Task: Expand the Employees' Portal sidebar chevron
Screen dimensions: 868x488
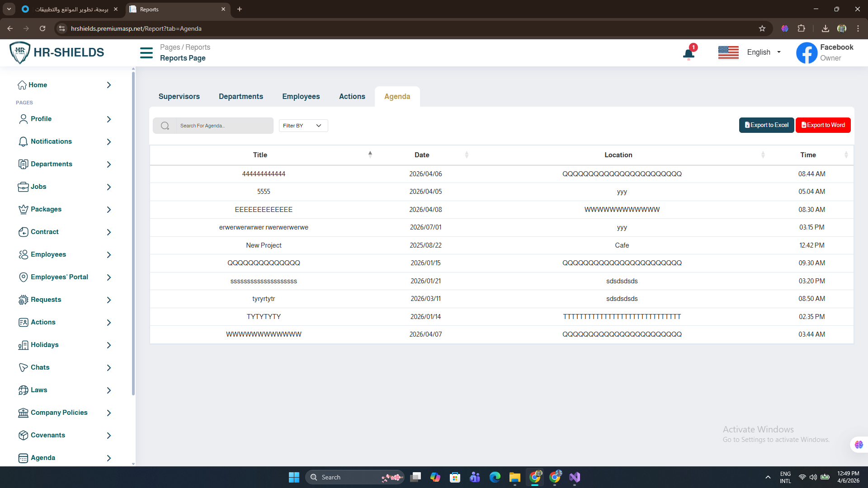Action: 108,277
